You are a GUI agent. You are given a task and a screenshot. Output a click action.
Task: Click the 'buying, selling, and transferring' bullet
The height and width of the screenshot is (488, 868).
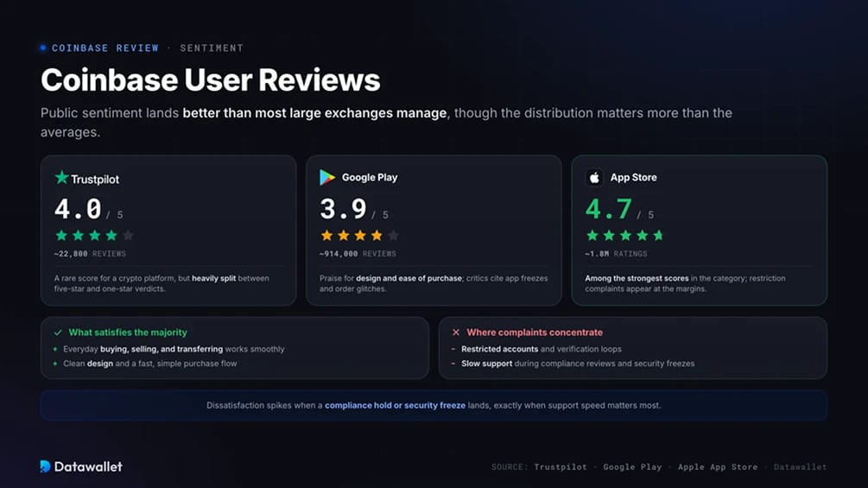(174, 349)
